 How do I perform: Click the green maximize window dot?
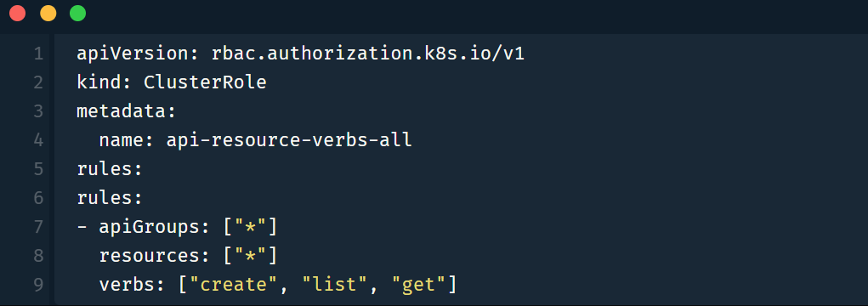[78, 14]
